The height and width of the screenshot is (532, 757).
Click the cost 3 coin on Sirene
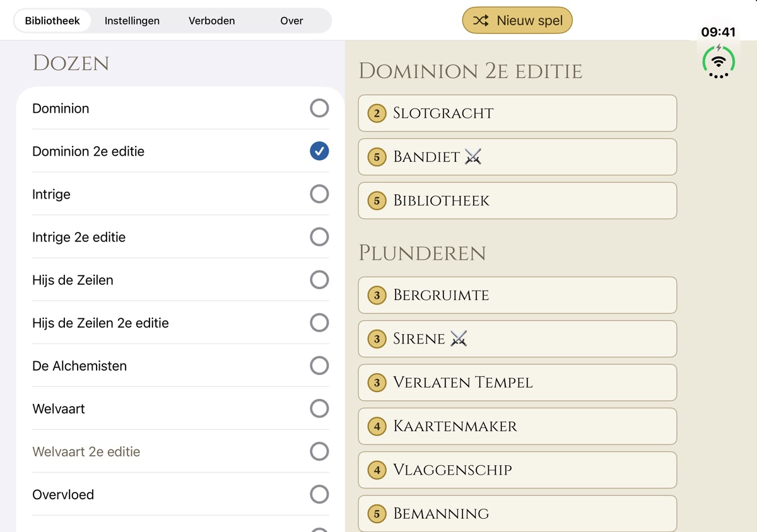(377, 339)
